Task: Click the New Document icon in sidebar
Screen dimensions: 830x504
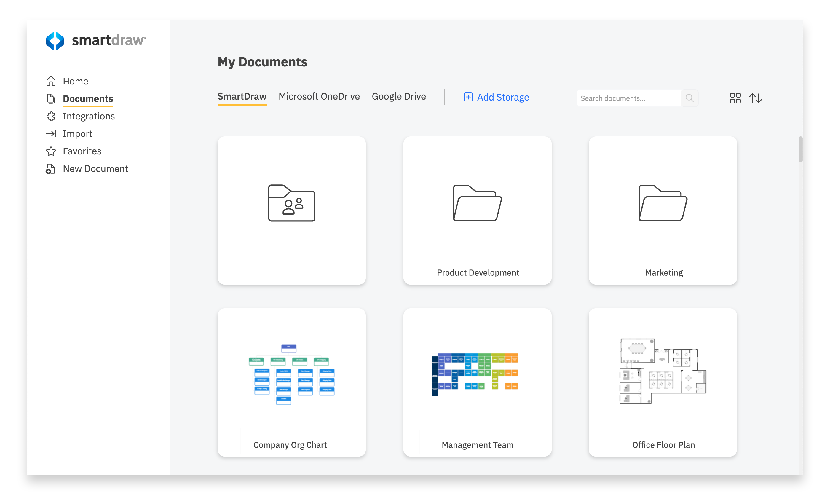Action: tap(51, 168)
